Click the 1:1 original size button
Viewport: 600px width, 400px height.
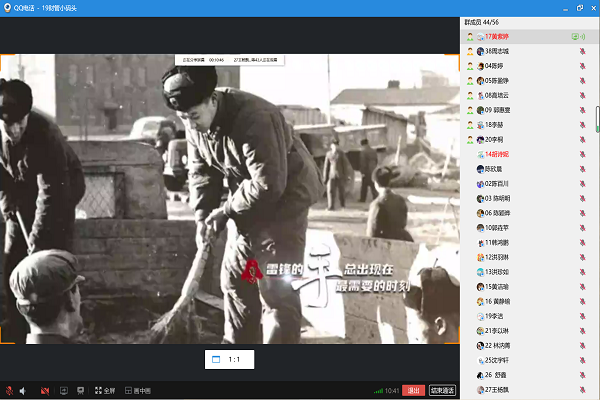coord(230,359)
